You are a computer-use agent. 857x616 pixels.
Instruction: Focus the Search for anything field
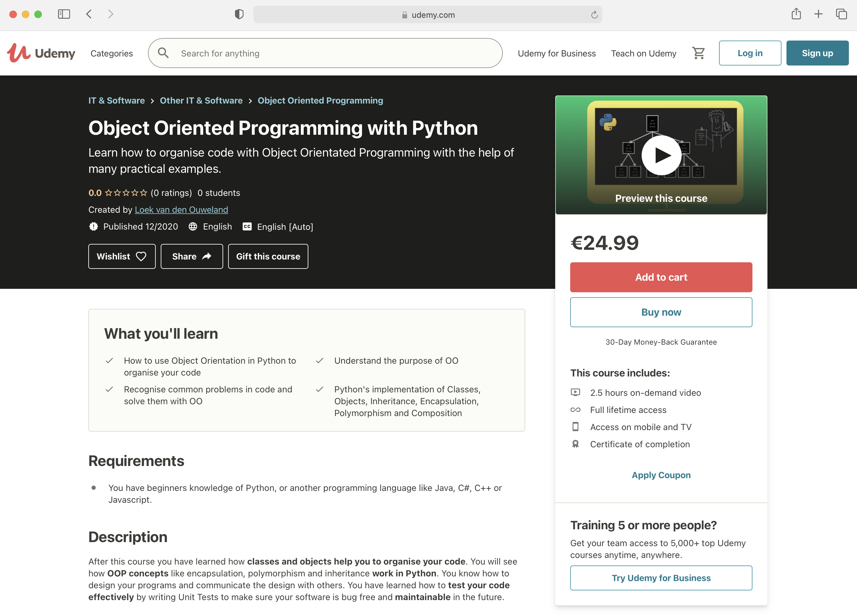(x=325, y=53)
